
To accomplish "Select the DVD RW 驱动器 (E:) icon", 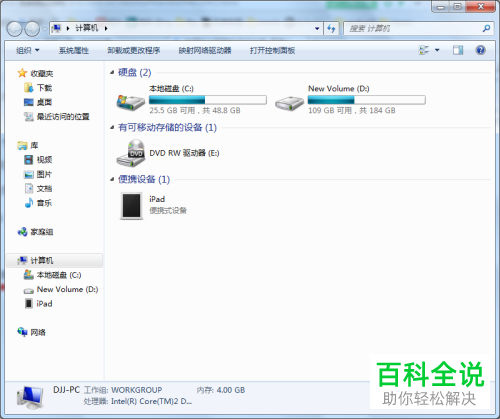I will click(130, 153).
